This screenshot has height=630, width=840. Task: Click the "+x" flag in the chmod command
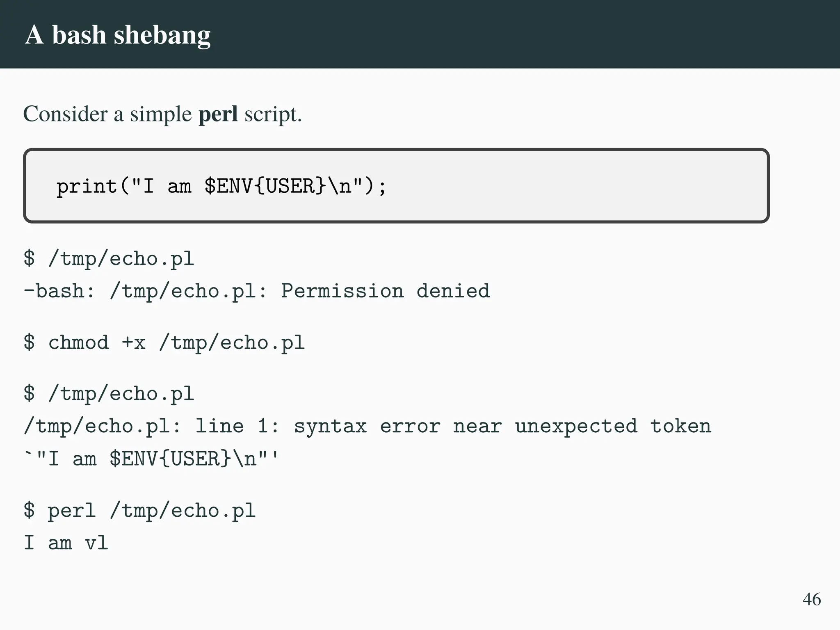pos(134,343)
